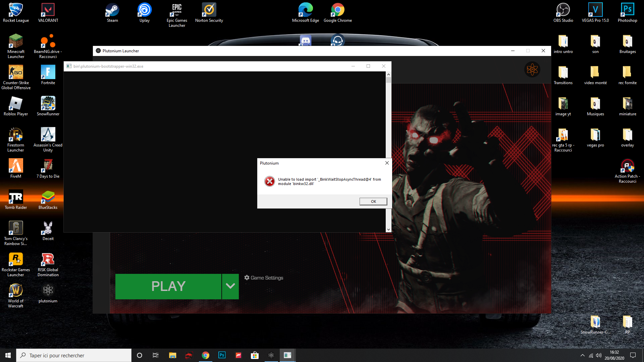Open FiveM desktop icon
The width and height of the screenshot is (644, 362).
16,169
